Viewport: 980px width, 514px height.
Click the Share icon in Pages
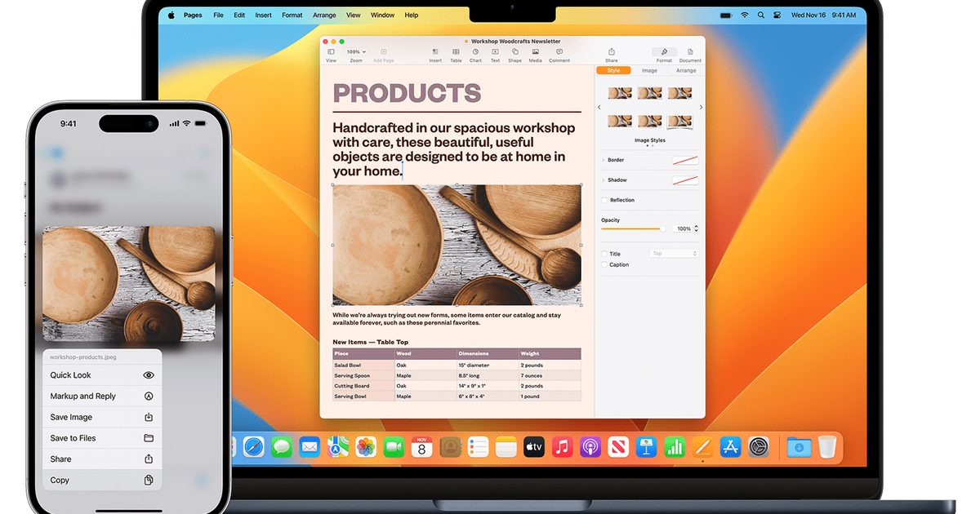[x=611, y=51]
